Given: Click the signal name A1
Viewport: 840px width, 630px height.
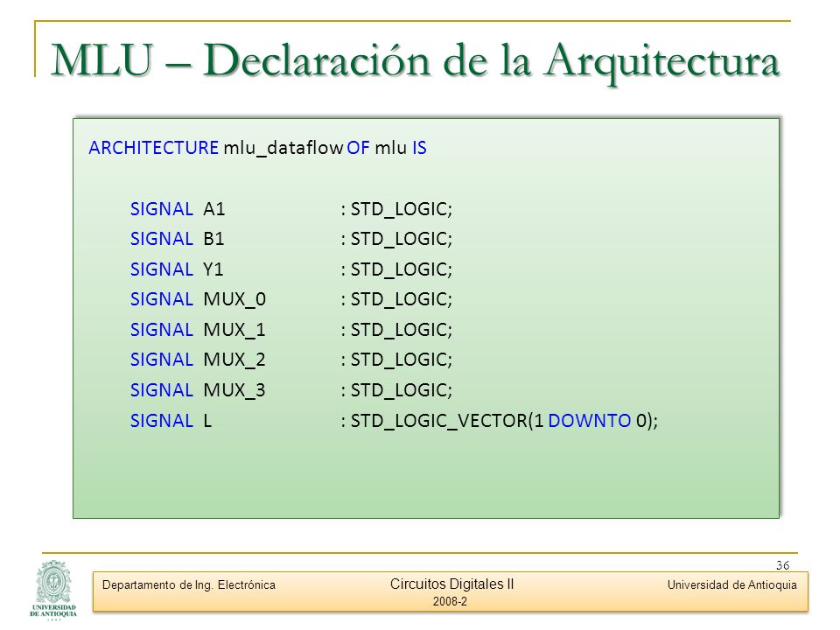Looking at the screenshot, I should tap(214, 208).
